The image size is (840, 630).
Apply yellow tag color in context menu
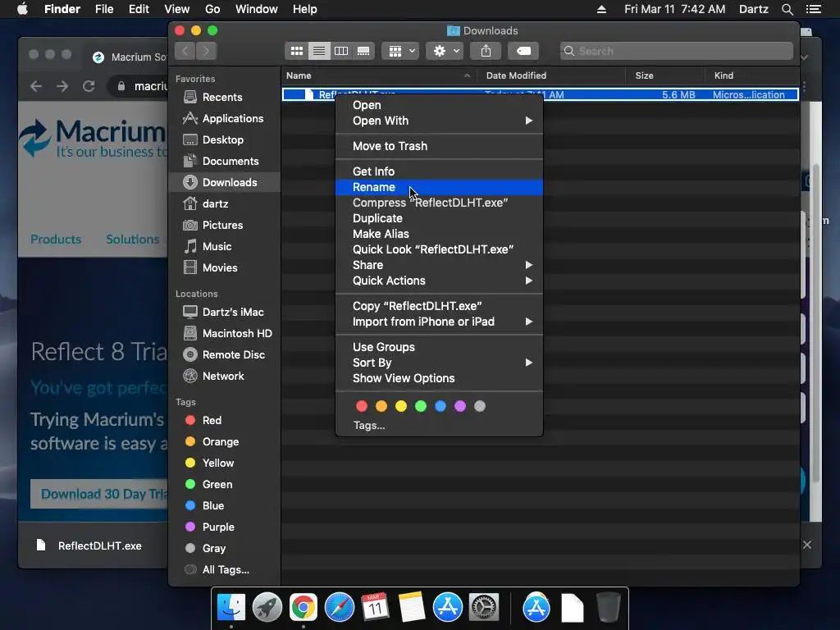pos(400,406)
